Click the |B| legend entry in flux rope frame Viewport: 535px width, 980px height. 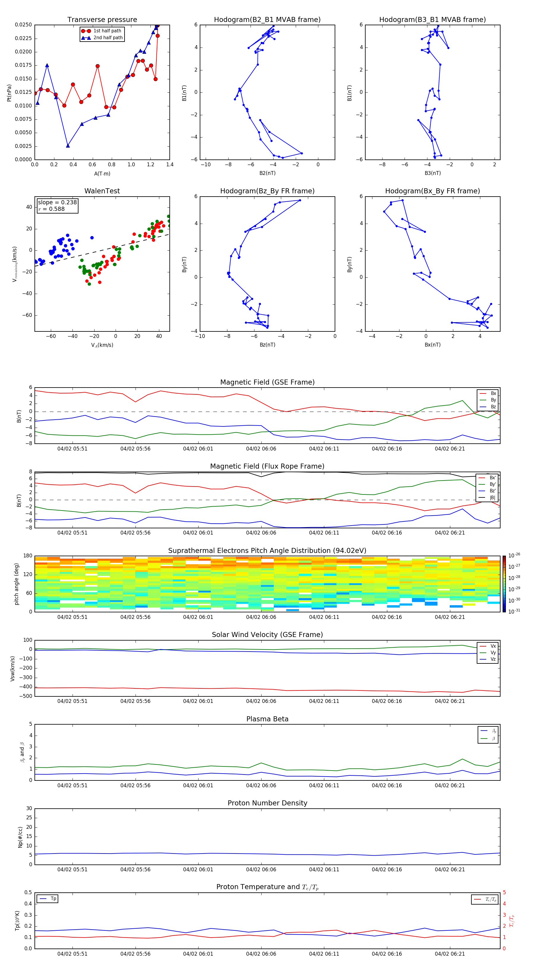click(487, 498)
